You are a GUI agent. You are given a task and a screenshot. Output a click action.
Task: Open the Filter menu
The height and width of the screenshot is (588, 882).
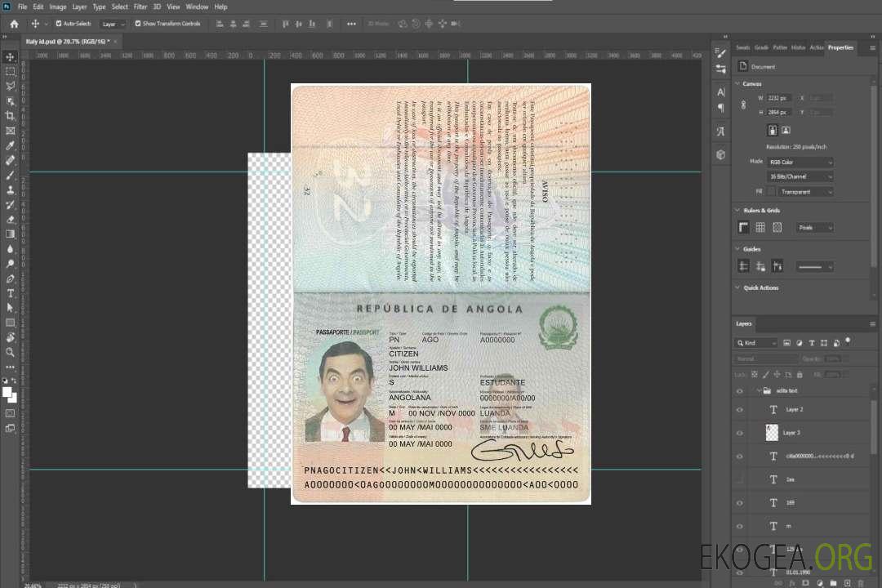(140, 7)
